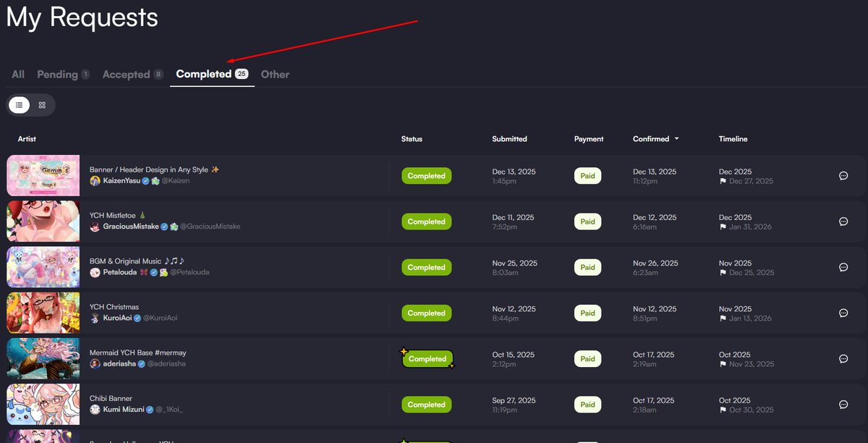Screen dimensions: 868x443
Task: Open the Other requests tab
Action: pos(275,74)
